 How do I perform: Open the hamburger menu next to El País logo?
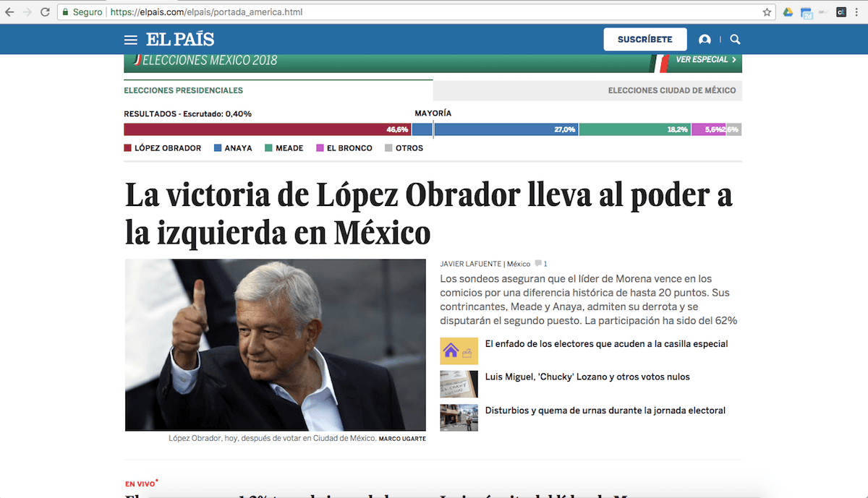pos(130,39)
